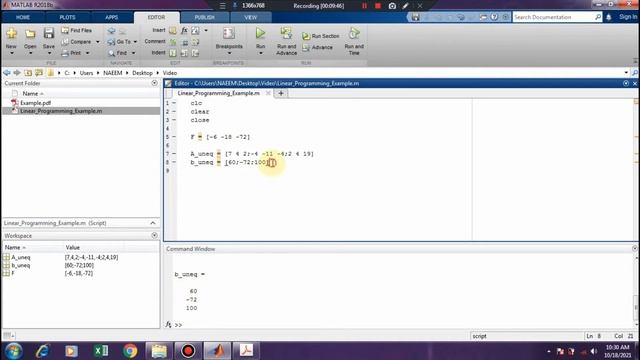Click the Advance button

click(318, 47)
